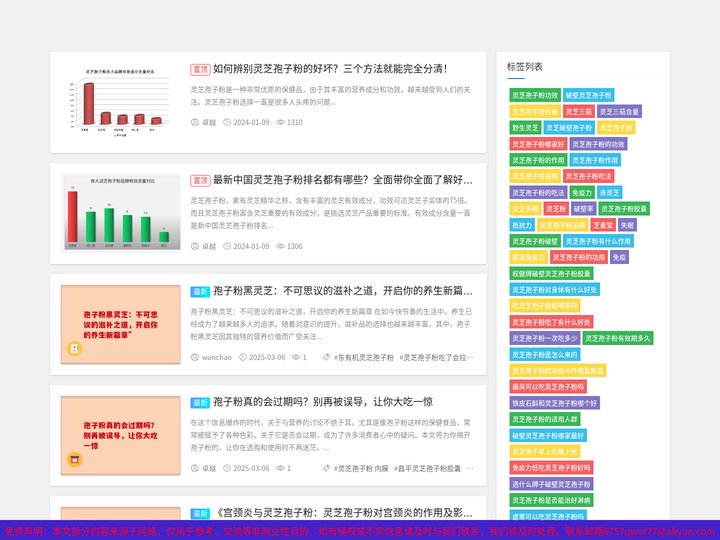Select the purple tag 灵芝三萜含量
This screenshot has width=720, height=540.
pyautogui.click(x=619, y=112)
